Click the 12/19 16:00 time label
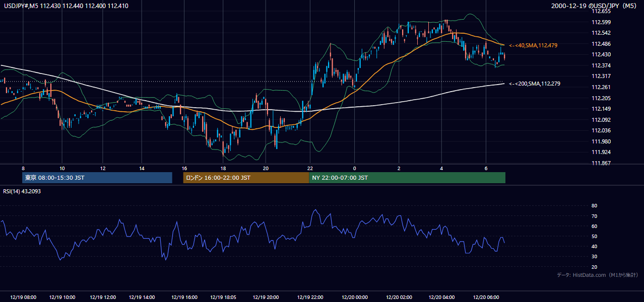 [184, 297]
